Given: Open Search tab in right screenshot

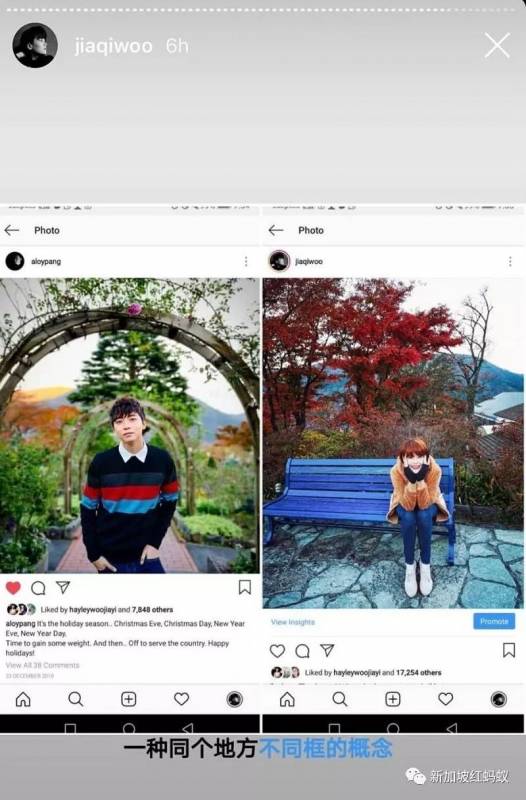Looking at the screenshot, I should (340, 699).
